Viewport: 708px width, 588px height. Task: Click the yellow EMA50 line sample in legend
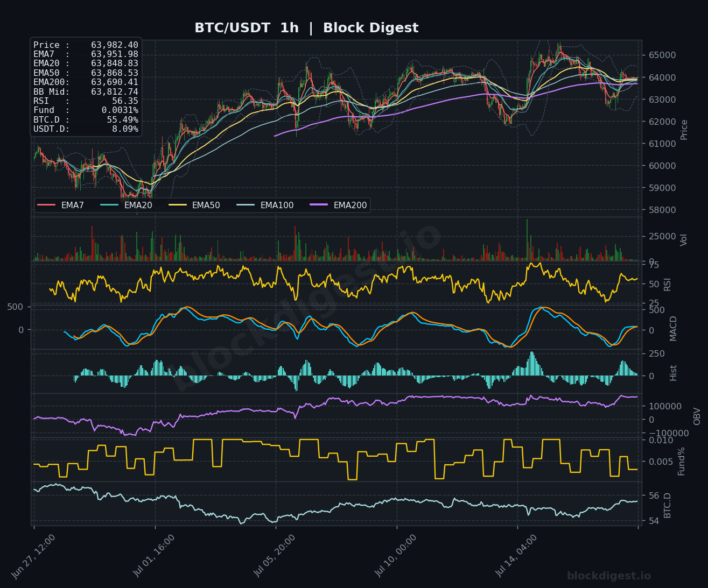point(177,205)
